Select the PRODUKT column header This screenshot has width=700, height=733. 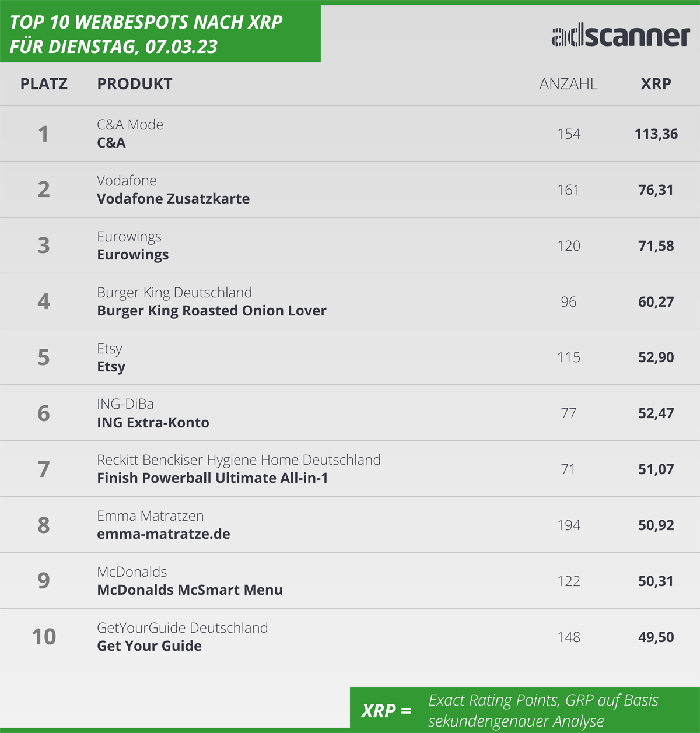coord(135,84)
